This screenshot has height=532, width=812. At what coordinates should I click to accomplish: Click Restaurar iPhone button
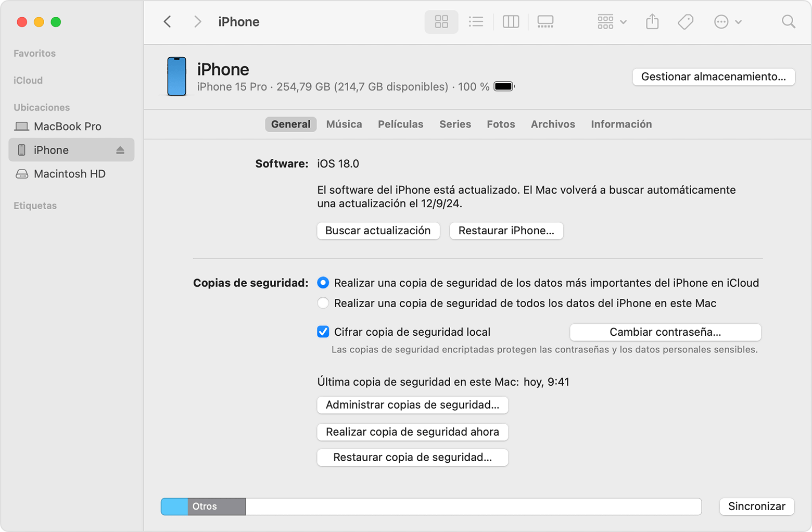coord(506,231)
